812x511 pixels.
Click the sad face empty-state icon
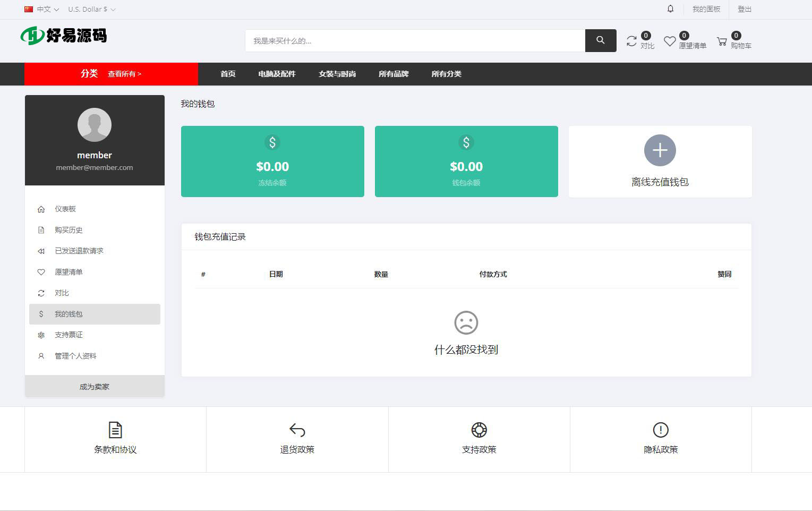[466, 322]
